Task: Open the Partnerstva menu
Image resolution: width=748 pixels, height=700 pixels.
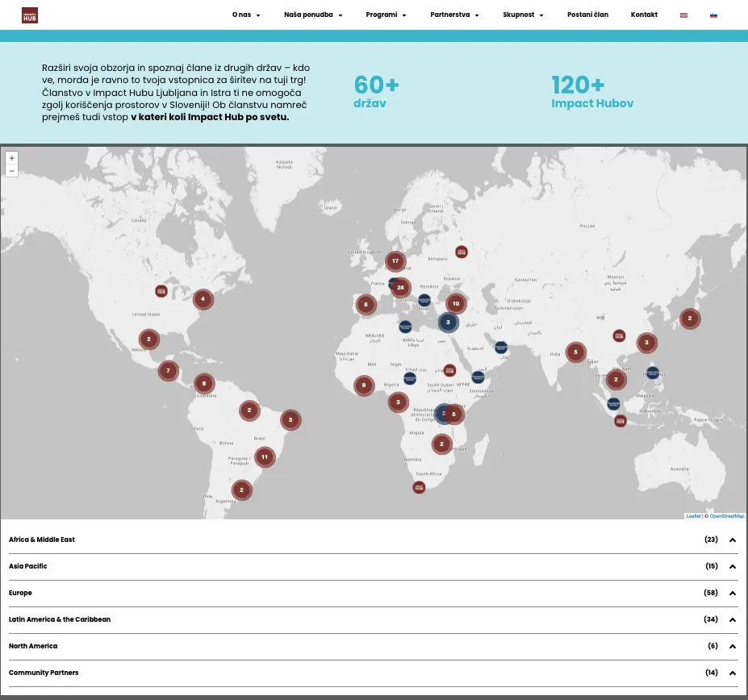Action: [x=454, y=15]
